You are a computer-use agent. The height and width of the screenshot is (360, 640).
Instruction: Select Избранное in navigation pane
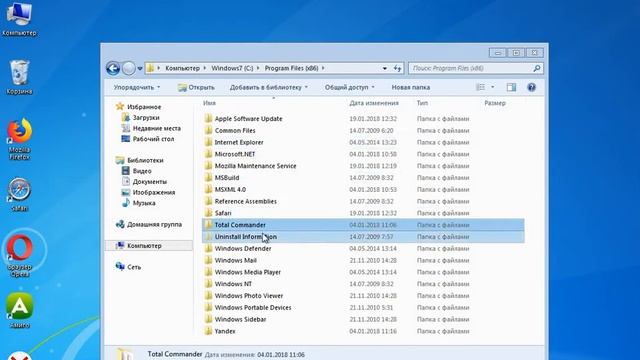point(139,107)
